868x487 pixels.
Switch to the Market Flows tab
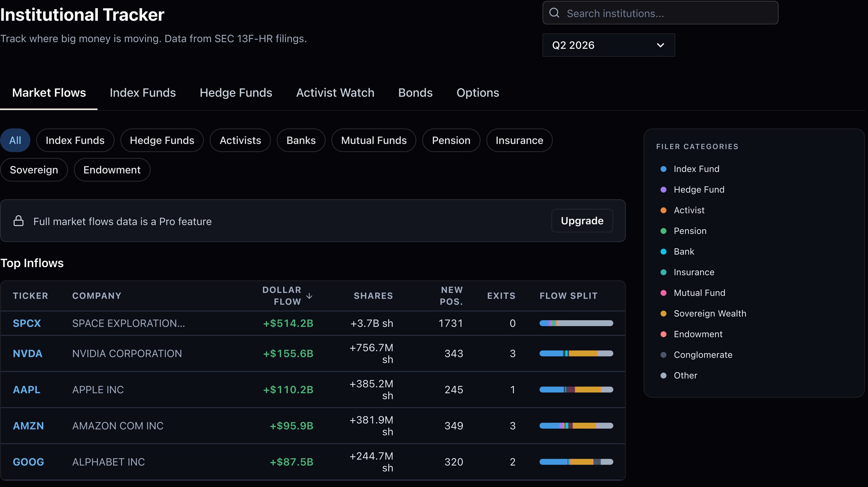point(49,93)
